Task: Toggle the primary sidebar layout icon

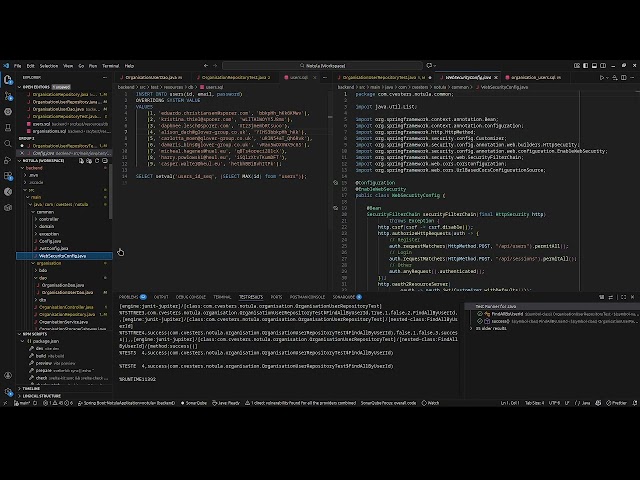Action: click(585, 65)
